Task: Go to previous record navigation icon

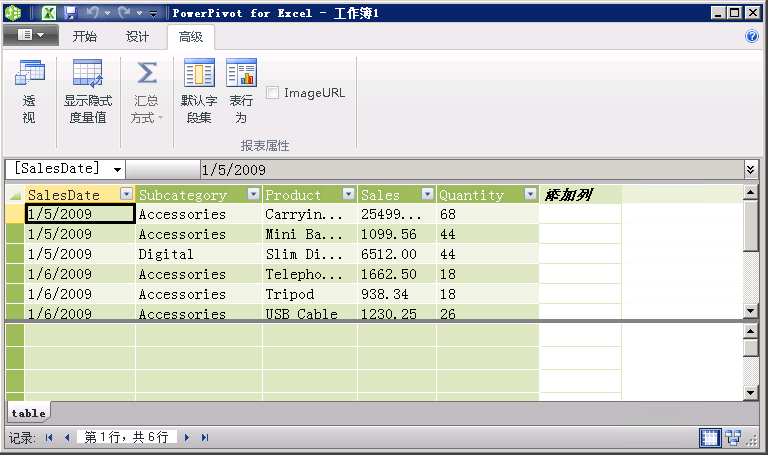Action: tap(67, 437)
